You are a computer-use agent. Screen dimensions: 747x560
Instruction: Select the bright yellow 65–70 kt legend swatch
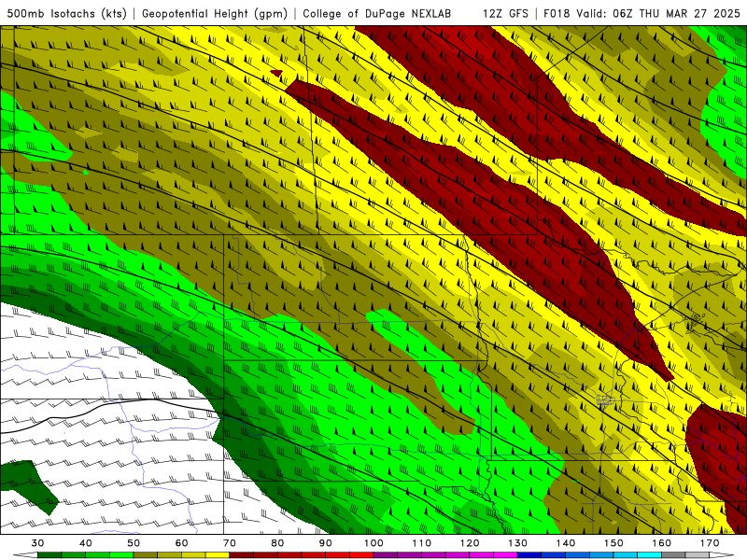(x=218, y=555)
